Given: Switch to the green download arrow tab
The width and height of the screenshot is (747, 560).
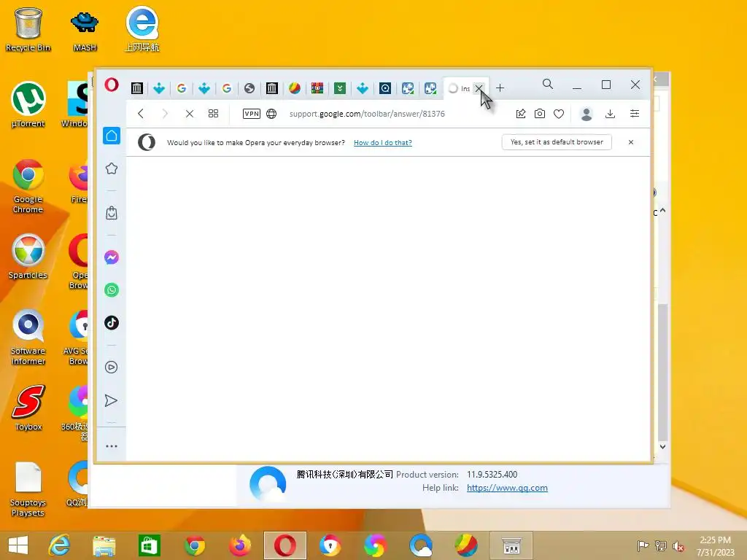Looking at the screenshot, I should (340, 88).
